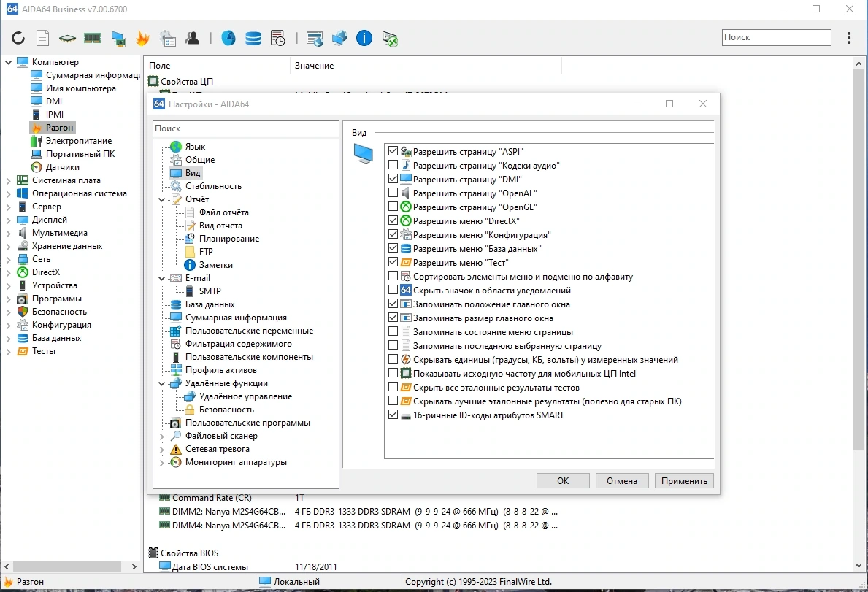Click Локальный in status bar
868x592 pixels.
tap(296, 582)
